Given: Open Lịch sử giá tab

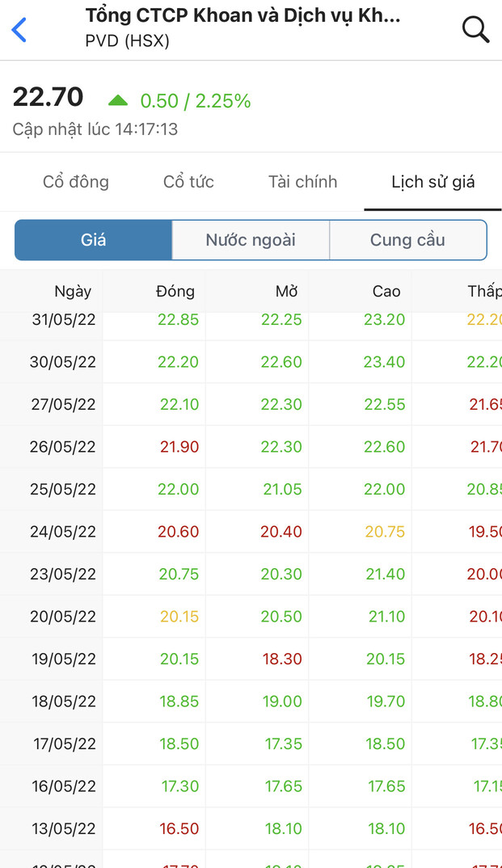Looking at the screenshot, I should click(432, 182).
